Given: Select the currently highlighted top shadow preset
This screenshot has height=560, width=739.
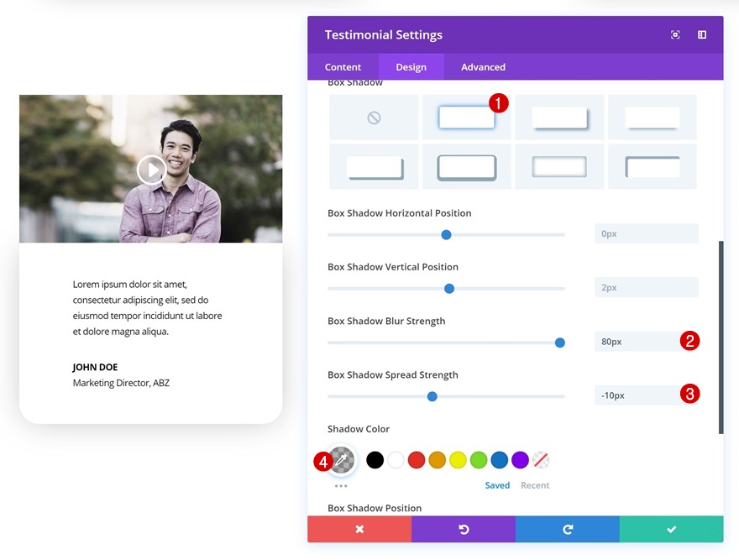Looking at the screenshot, I should click(x=466, y=117).
